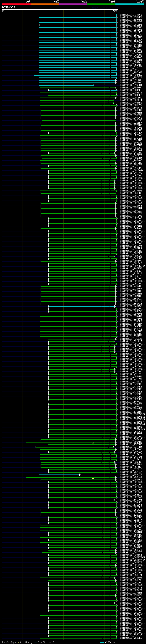
Task: Open hit UniRef100_Q8L7N6
Action: [131, 37]
